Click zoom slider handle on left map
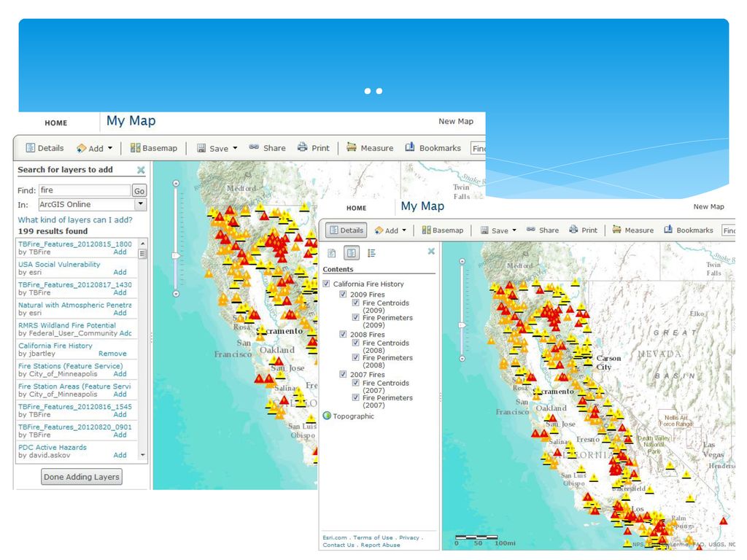Image resolution: width=747 pixels, height=560 pixels. click(176, 256)
